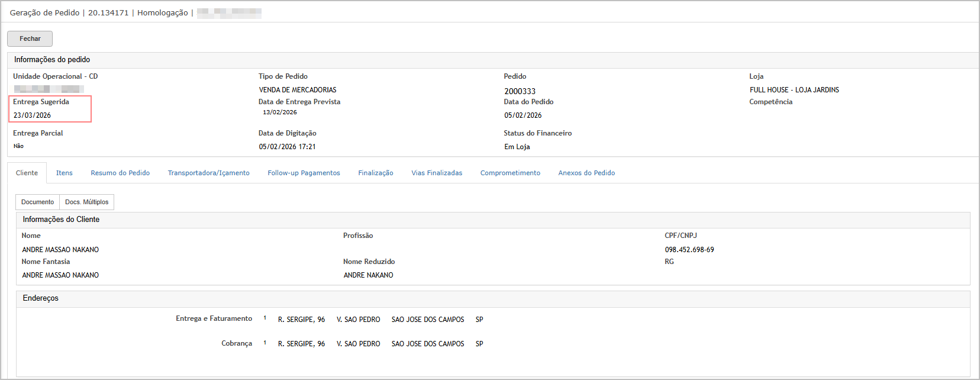Click the Documento sub-tab
The height and width of the screenshot is (380, 980).
tap(37, 202)
